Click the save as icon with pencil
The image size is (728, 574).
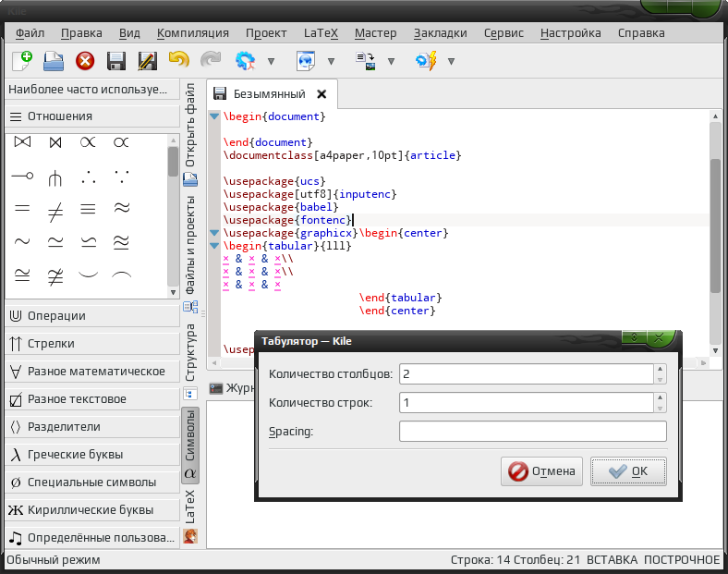(x=148, y=61)
